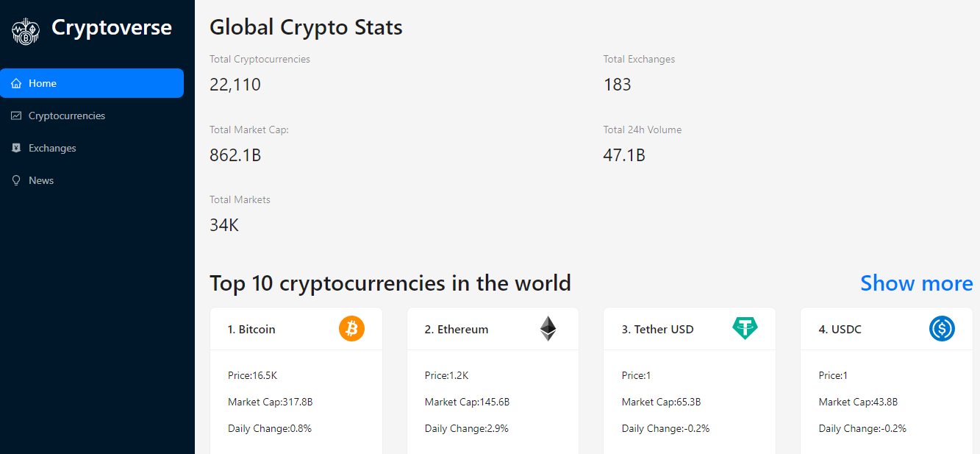The height and width of the screenshot is (454, 980).
Task: Click USDC's Price:1 text
Action: [834, 375]
